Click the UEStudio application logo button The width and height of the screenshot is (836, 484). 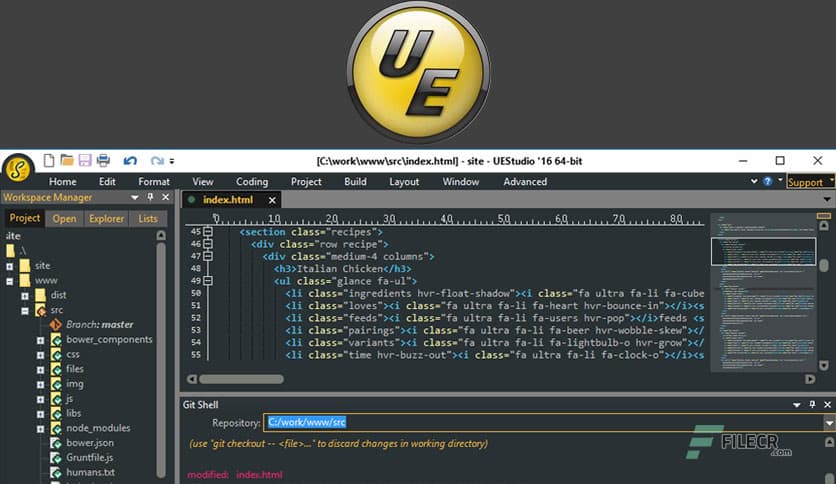click(18, 169)
